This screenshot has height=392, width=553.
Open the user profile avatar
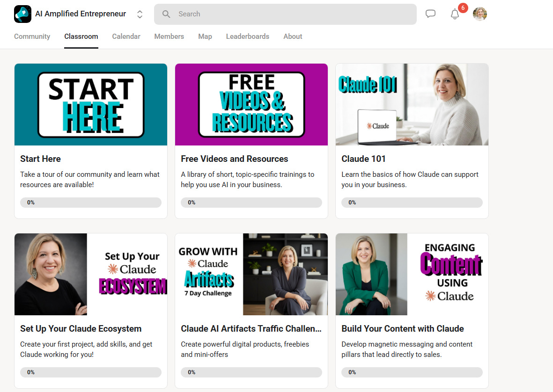click(479, 14)
